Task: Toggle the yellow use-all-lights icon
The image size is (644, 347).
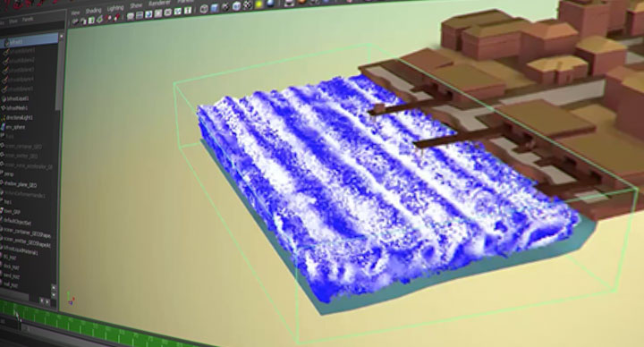Action: coord(258,4)
